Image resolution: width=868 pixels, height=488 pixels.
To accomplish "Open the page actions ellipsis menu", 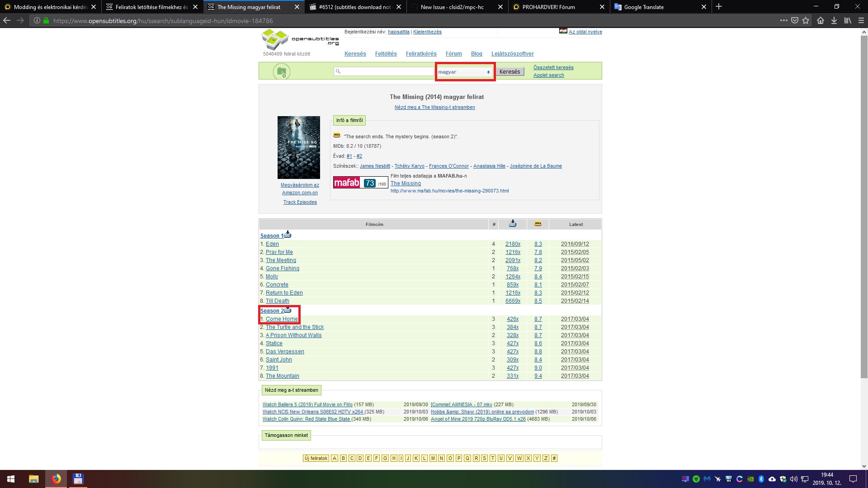I will click(x=785, y=20).
